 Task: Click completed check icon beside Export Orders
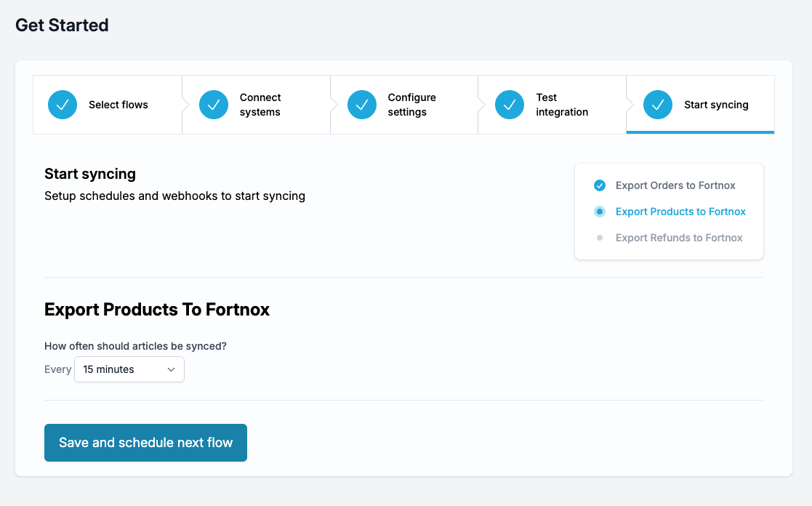[x=600, y=185]
